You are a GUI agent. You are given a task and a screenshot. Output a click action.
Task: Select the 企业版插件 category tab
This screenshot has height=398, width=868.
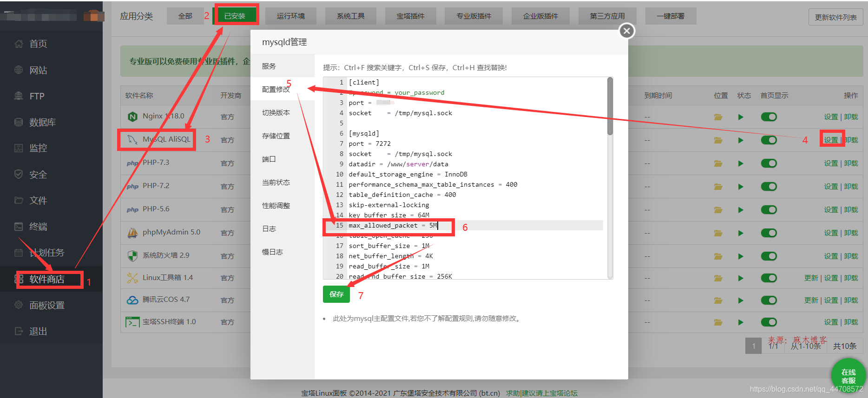click(x=540, y=16)
